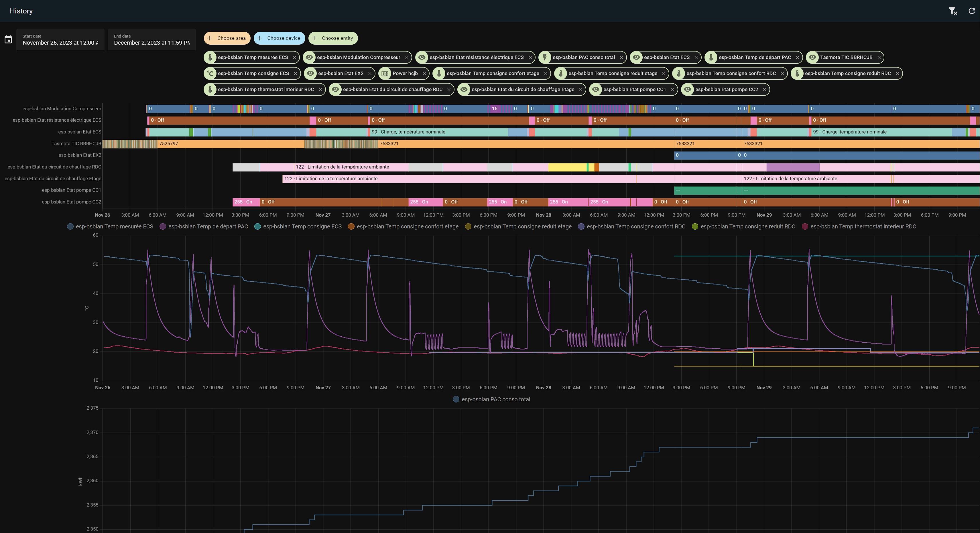This screenshot has height=533, width=980.
Task: Remove Etat du circuit de chauffage Etage chip
Action: [580, 89]
